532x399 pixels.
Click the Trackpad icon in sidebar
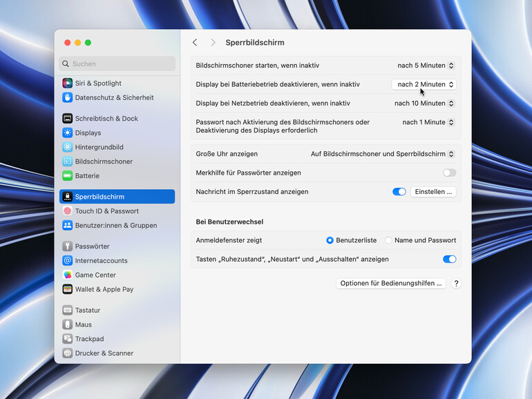[68, 339]
